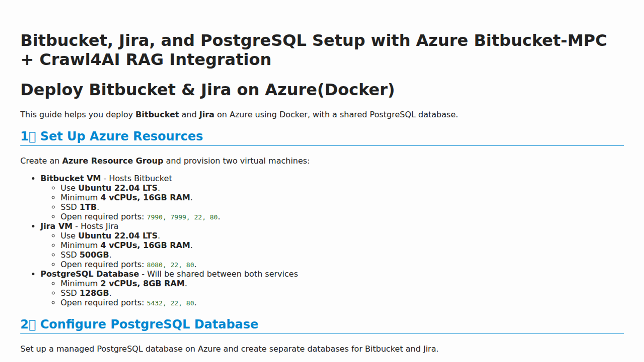Click the 7990, 7999, 22, 80 ports code
The height and width of the screenshot is (362, 644).
pos(182,217)
